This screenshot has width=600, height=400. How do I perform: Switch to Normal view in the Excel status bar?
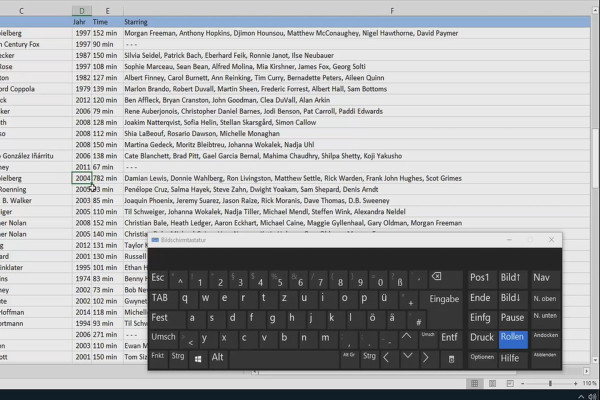tap(474, 383)
